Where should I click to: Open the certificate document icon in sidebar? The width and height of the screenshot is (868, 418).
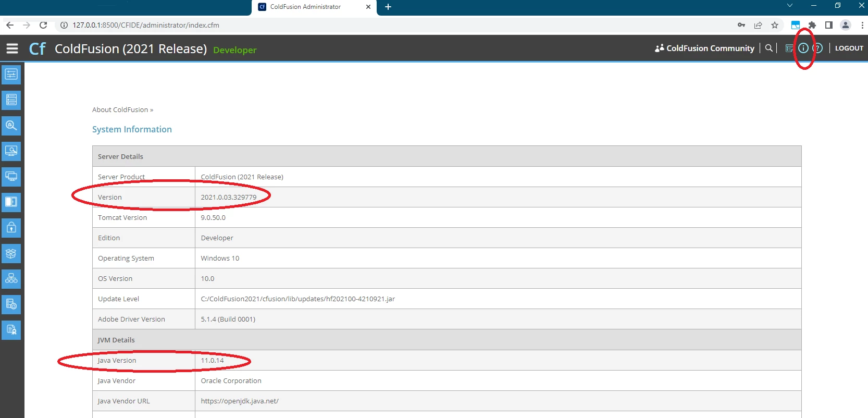[x=11, y=330]
